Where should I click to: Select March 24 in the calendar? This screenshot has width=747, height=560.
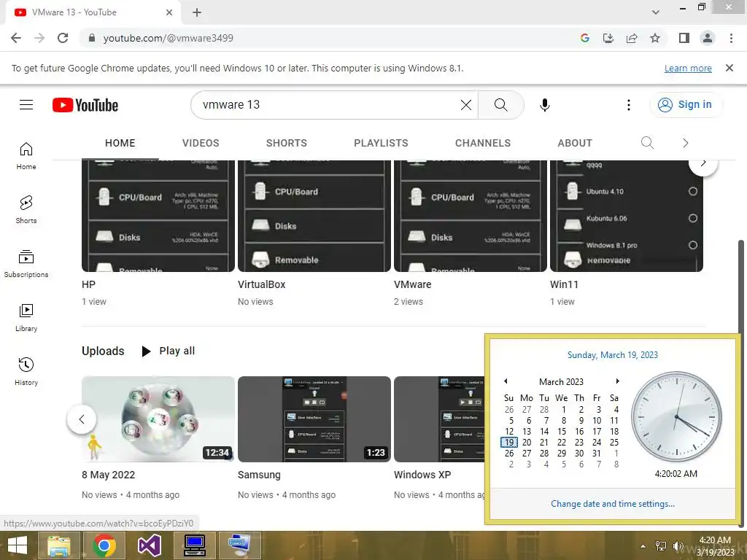(597, 443)
